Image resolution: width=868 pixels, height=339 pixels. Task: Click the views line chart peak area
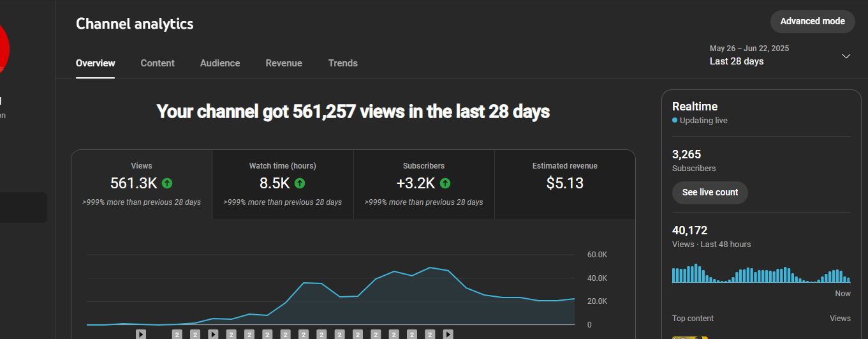[430, 268]
